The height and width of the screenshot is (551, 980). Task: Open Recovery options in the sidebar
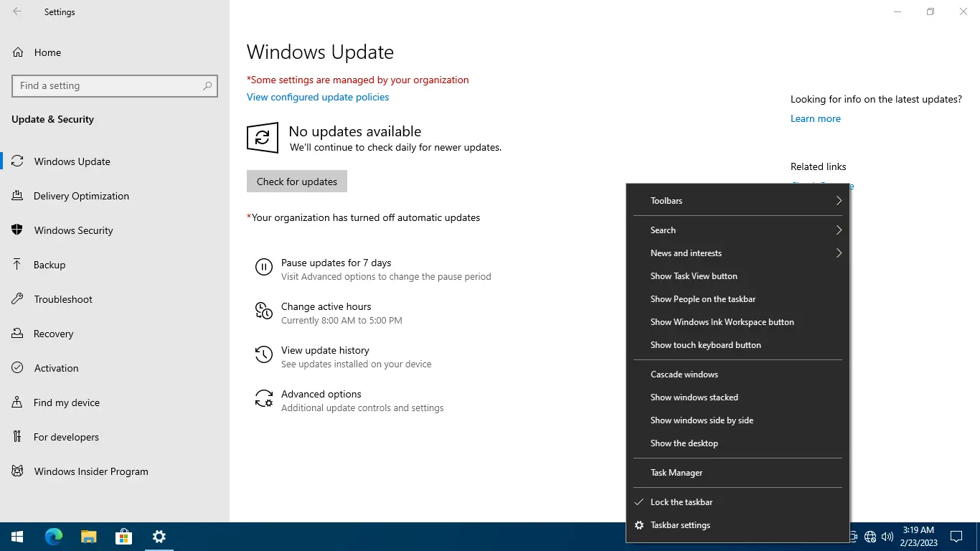(115, 334)
